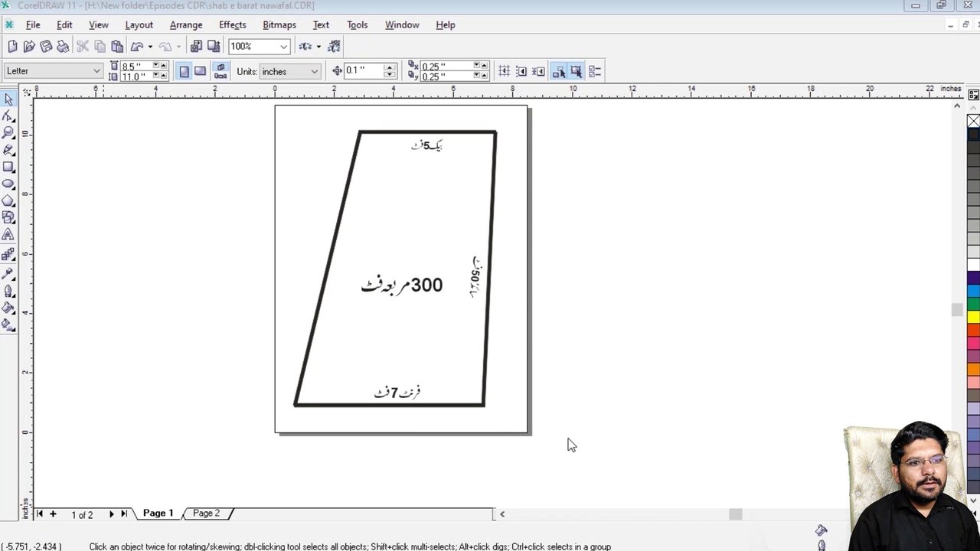This screenshot has height=551, width=980.
Task: Set landscape page orientation
Action: (x=201, y=71)
